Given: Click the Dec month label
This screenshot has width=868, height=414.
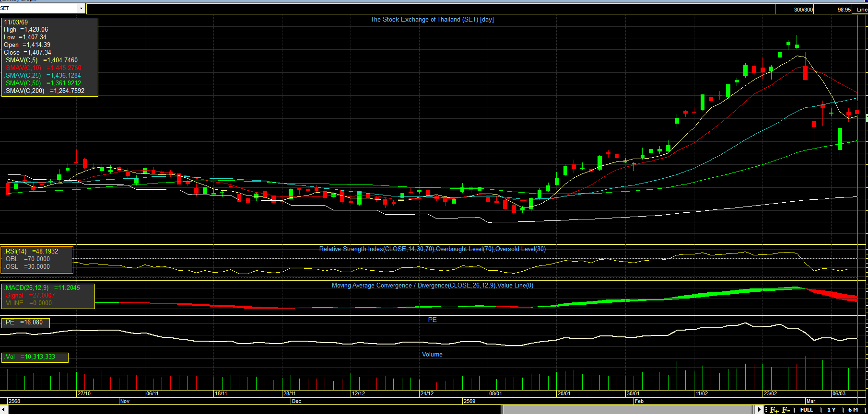Looking at the screenshot, I should 296,402.
